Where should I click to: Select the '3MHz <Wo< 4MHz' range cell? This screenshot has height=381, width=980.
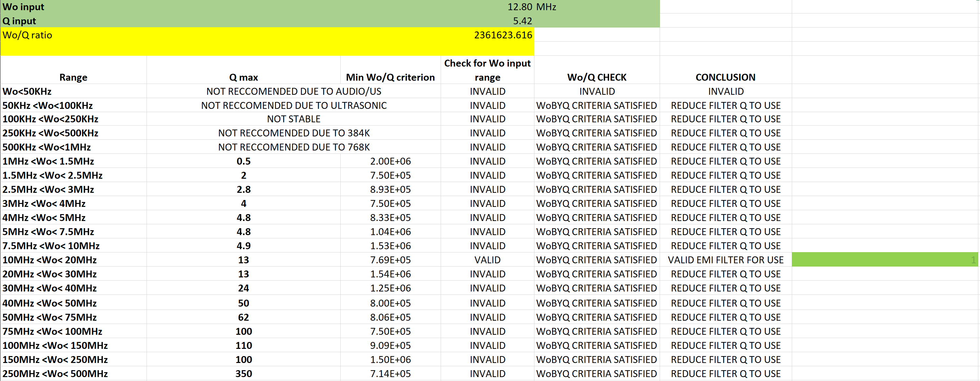[73, 204]
